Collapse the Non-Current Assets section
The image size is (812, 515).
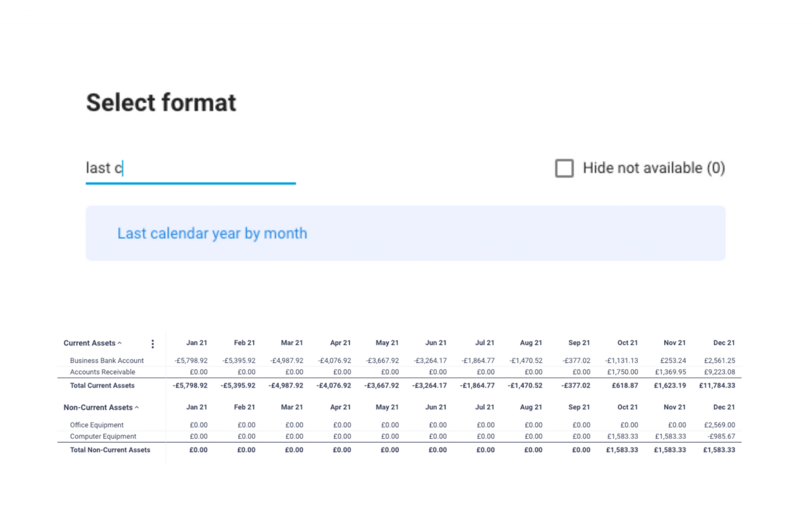tap(137, 407)
